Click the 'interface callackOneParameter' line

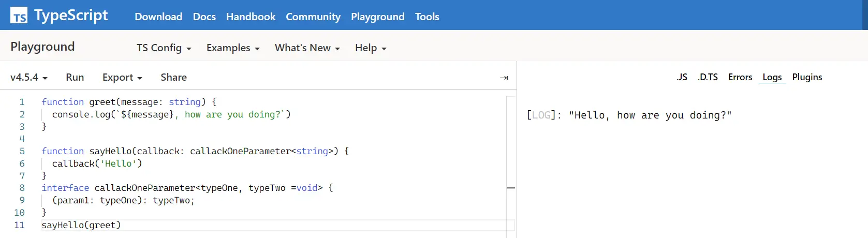pos(187,188)
